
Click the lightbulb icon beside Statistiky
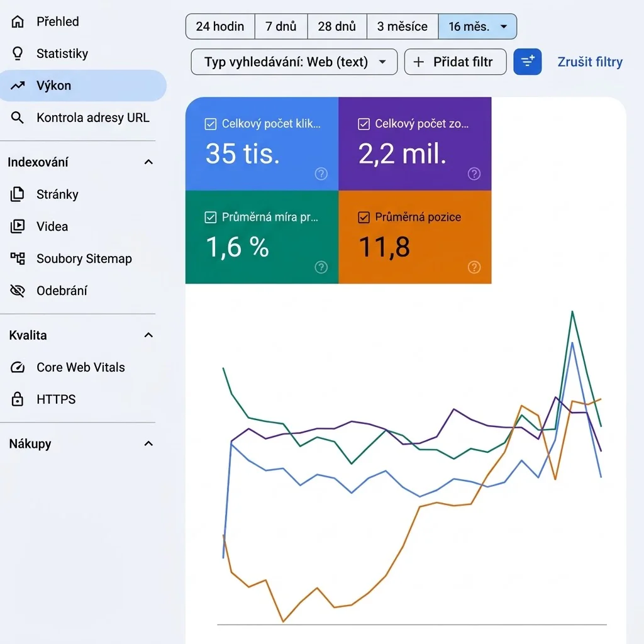click(17, 53)
